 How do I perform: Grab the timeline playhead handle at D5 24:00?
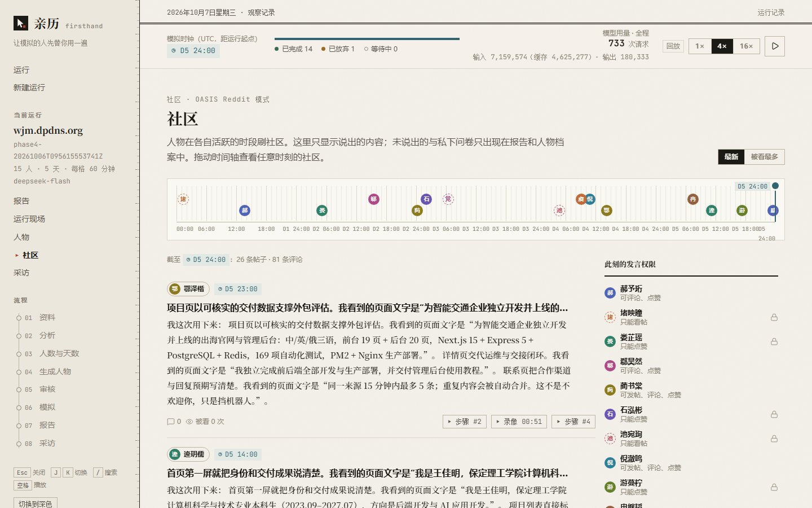[775, 186]
